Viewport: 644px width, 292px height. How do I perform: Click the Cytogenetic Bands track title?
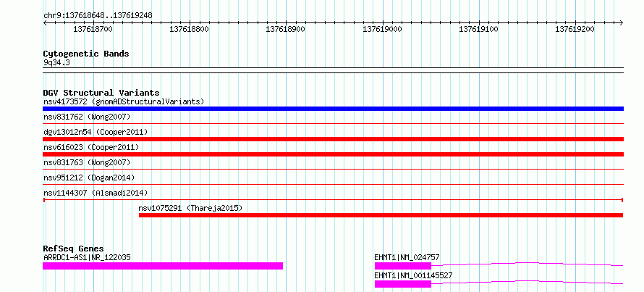86,54
